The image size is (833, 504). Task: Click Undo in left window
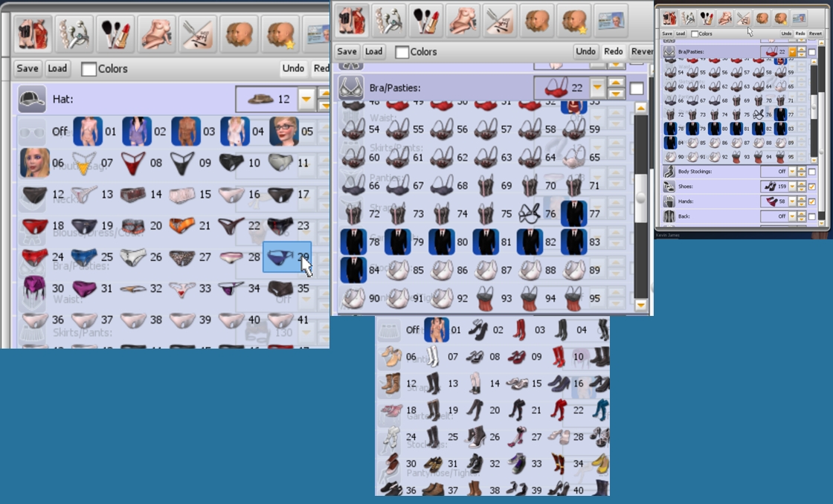point(293,68)
